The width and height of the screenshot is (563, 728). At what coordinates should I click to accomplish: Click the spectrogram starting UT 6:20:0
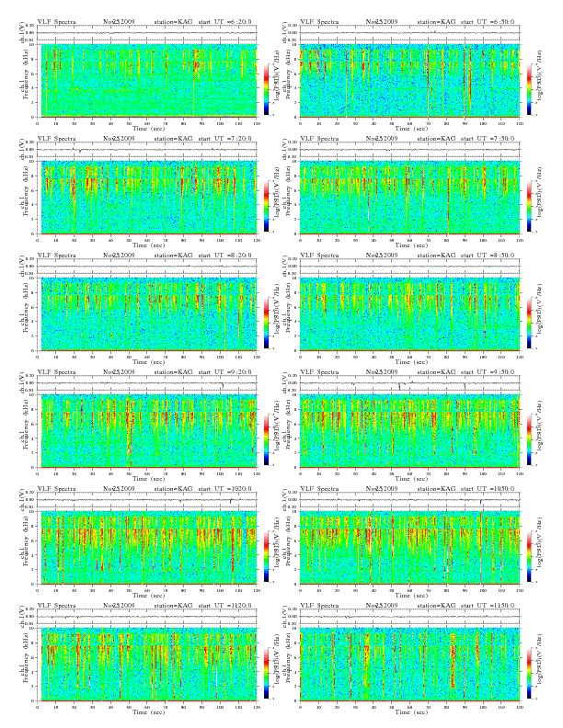point(147,80)
